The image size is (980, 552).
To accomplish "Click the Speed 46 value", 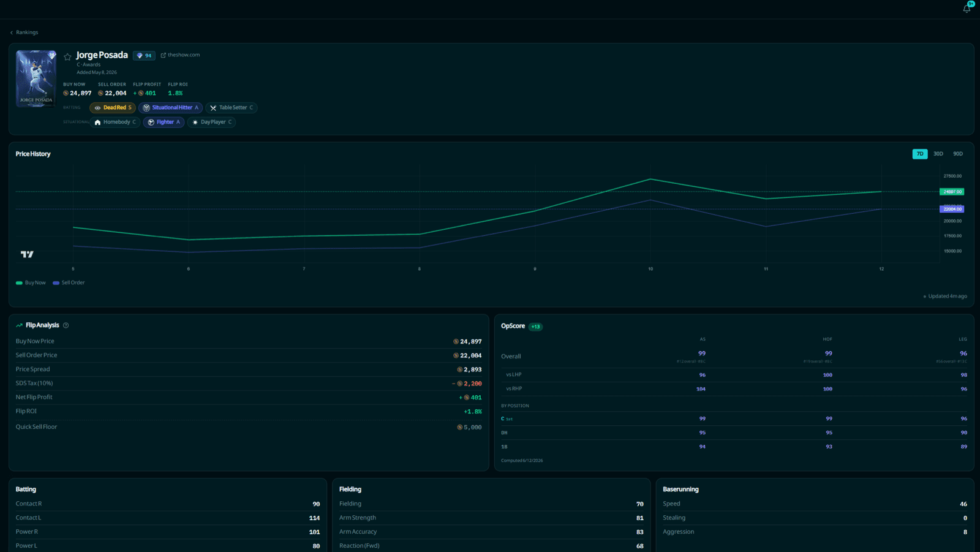I will 963,504.
